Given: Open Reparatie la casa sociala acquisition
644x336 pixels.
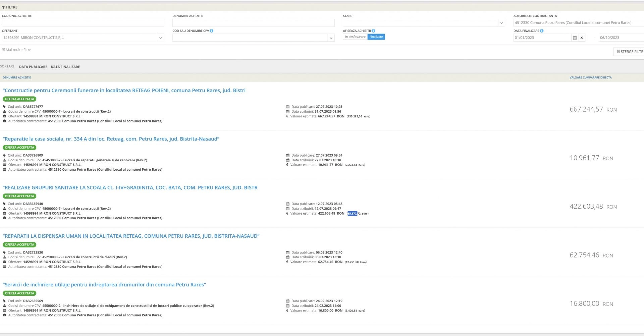Looking at the screenshot, I should click(111, 139).
